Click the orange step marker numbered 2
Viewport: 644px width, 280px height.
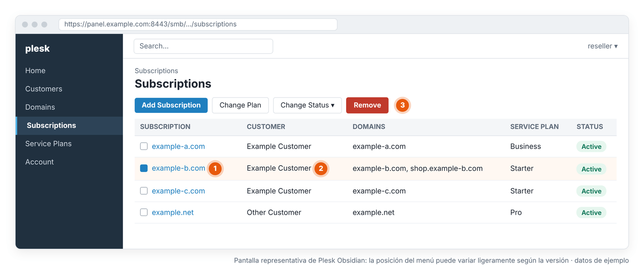tap(321, 168)
